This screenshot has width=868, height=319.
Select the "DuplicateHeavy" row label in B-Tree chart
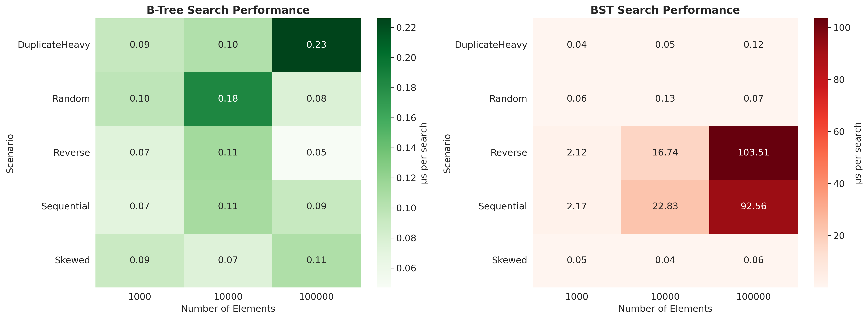click(x=54, y=45)
